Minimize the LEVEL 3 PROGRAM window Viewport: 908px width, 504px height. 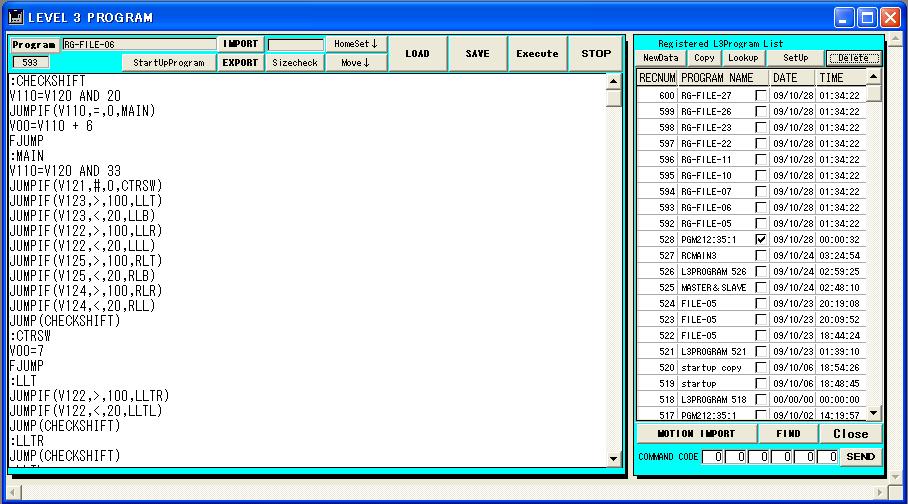[x=844, y=17]
